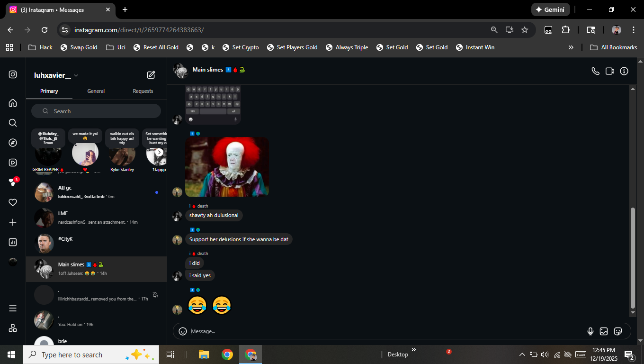Select the Instagram Messages browser tab
The height and width of the screenshot is (364, 644).
(x=61, y=9)
